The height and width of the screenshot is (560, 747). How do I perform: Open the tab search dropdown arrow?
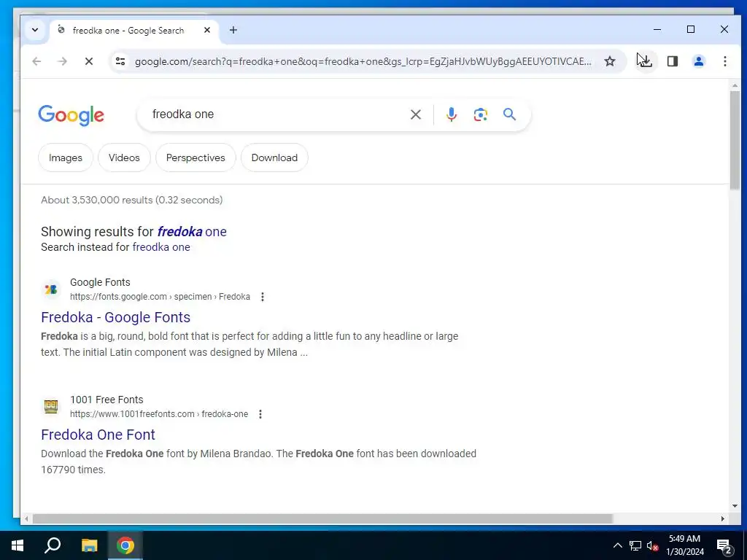click(x=35, y=30)
